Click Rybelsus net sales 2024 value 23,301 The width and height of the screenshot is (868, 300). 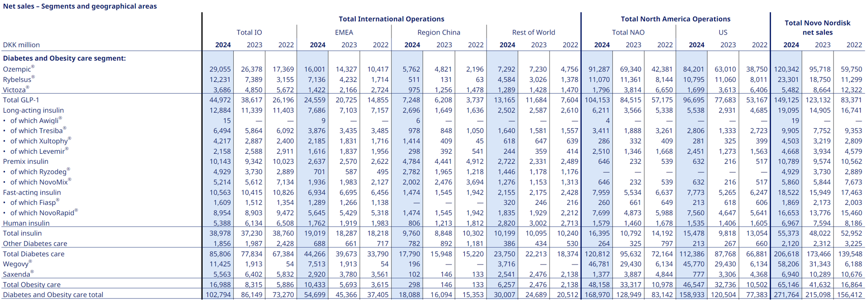(x=788, y=79)
